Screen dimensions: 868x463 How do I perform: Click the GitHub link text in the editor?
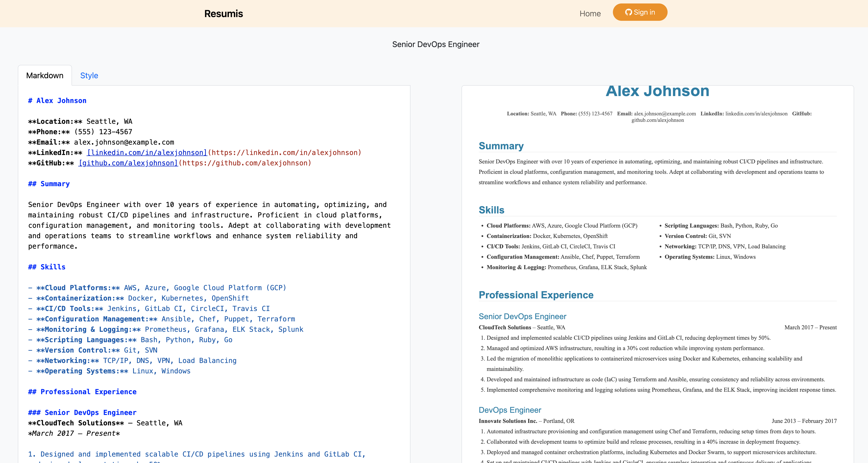(128, 163)
